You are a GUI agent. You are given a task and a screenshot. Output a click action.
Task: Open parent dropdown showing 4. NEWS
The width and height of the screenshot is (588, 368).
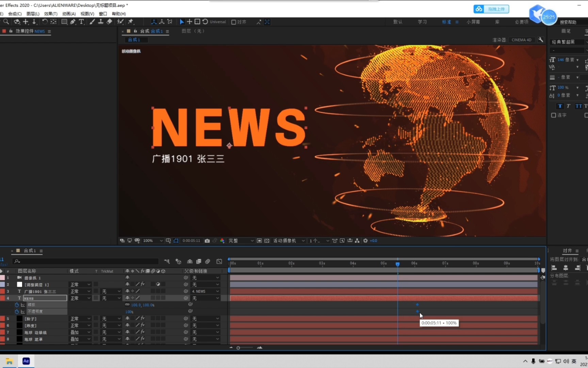click(205, 291)
